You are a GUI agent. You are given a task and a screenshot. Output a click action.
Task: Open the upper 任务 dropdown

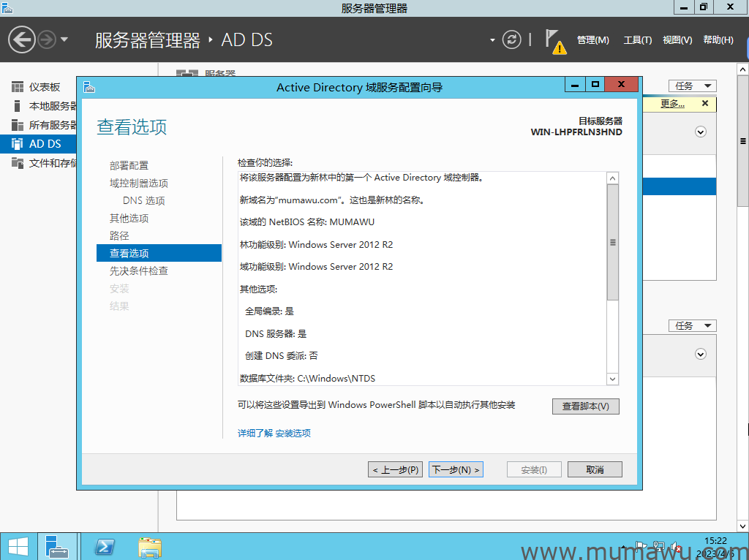click(692, 86)
